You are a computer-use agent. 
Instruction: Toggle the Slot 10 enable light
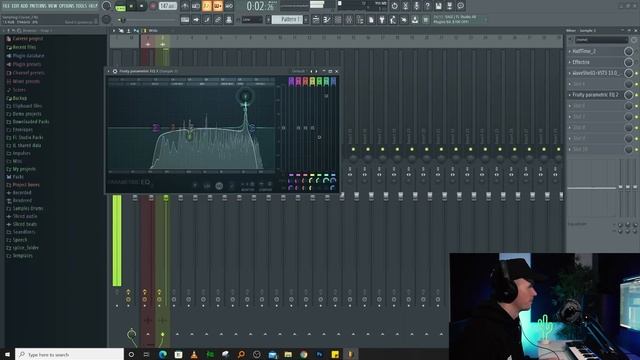point(637,150)
